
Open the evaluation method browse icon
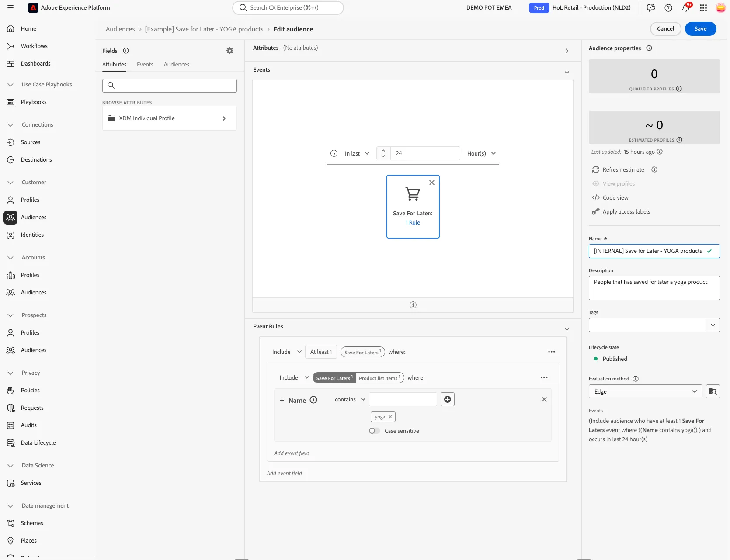713,391
